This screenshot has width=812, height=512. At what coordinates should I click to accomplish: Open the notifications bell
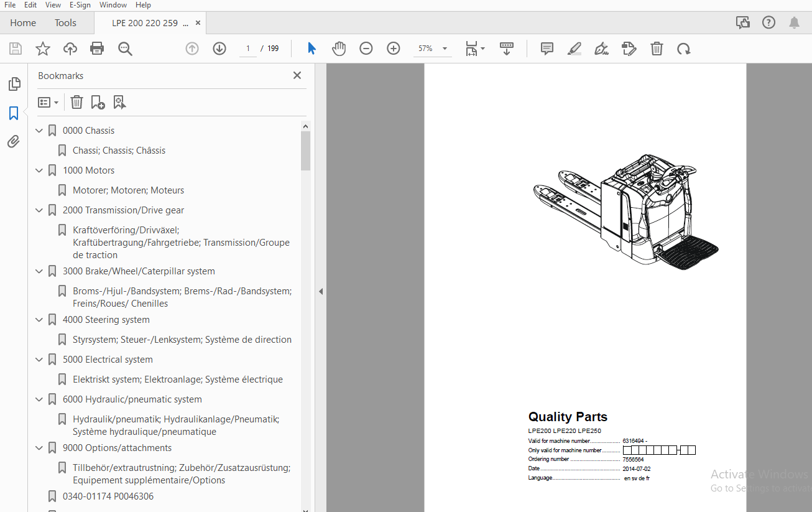pyautogui.click(x=795, y=22)
